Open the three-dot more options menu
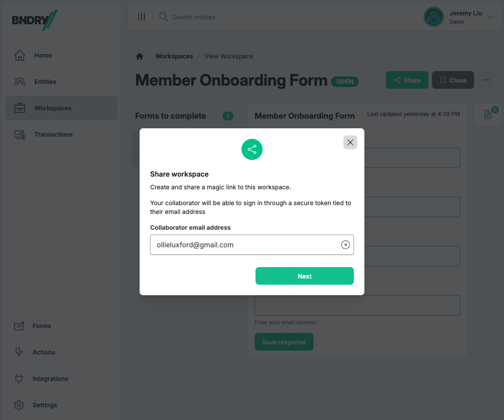The height and width of the screenshot is (420, 504). pos(486,80)
